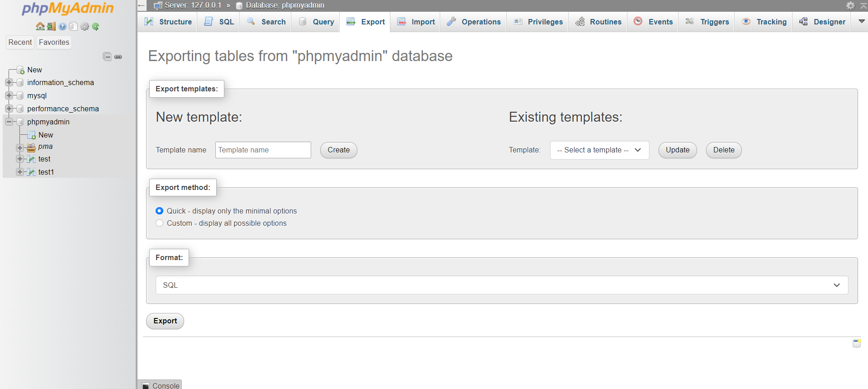Open Tracking tab
This screenshot has height=389, width=868.
(764, 22)
